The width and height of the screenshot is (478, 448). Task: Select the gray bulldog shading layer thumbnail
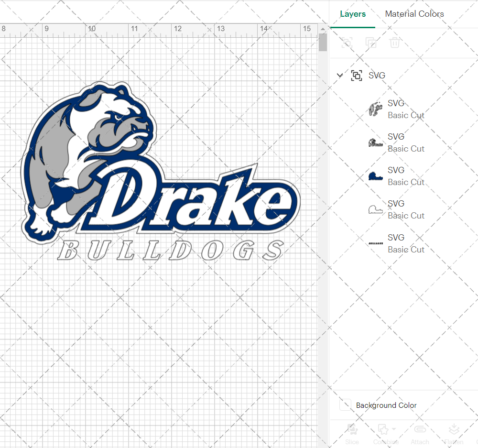376,109
